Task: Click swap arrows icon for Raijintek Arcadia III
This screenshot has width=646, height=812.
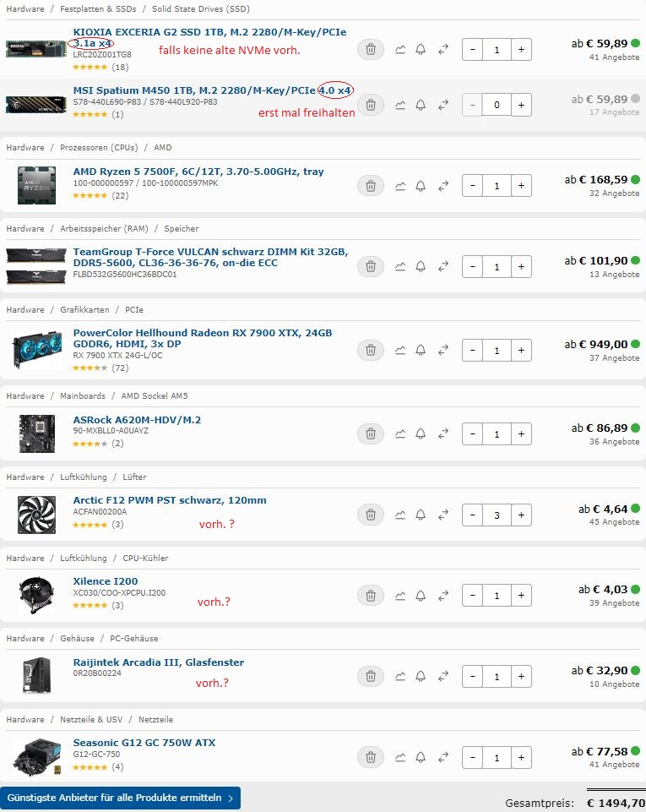Action: click(x=443, y=676)
